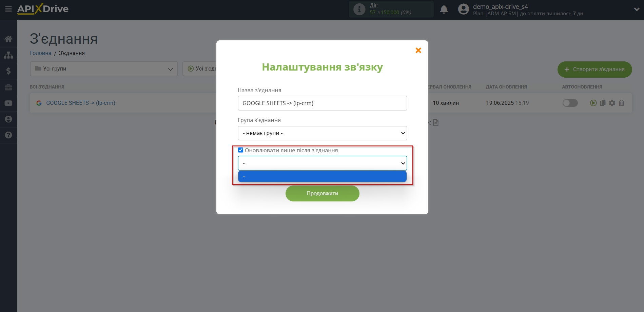Click Створити з'єднання button
Screen dimensions: 644x312
coord(594,69)
